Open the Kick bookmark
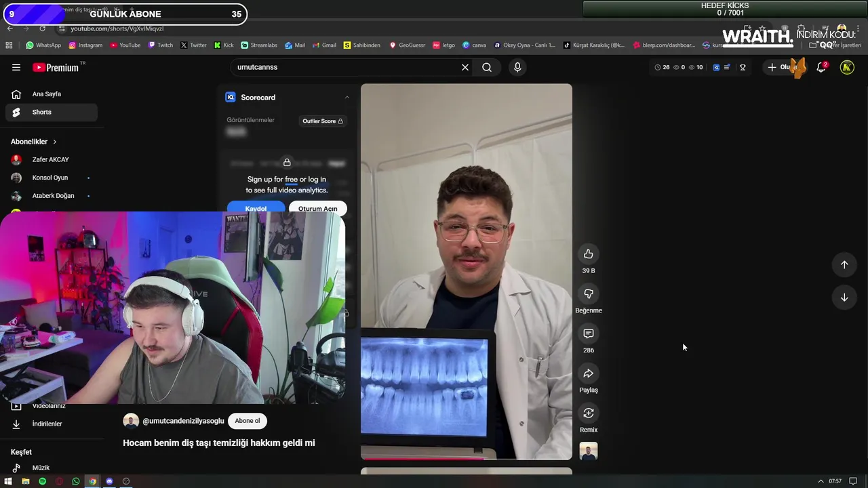Image resolution: width=868 pixels, height=488 pixels. (223, 45)
